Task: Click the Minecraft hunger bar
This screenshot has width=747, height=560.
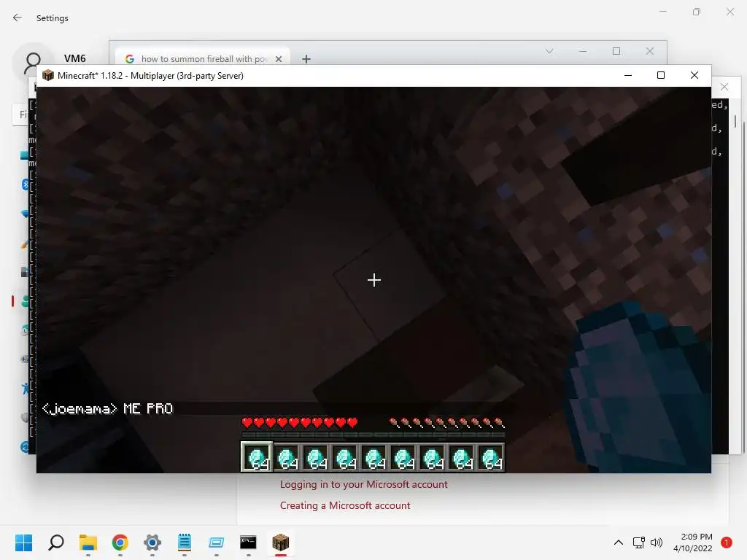Action: (446, 422)
